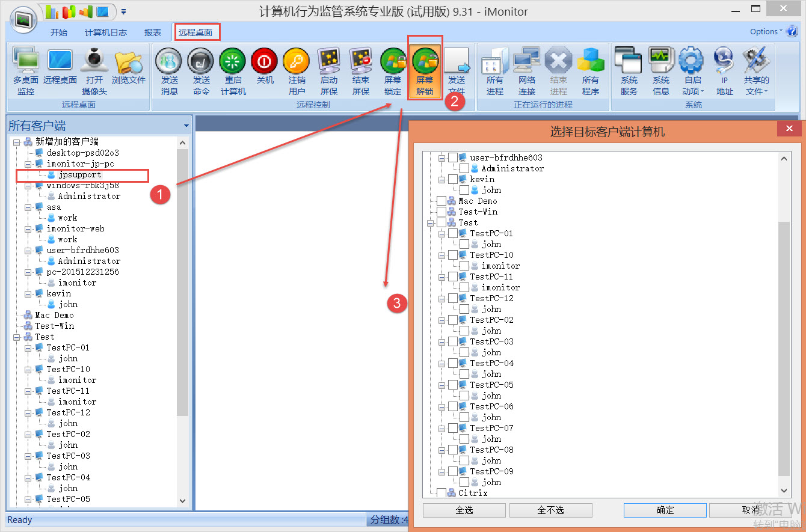This screenshot has width=806, height=532.
Task: Click the 全不选 deselect-all button
Action: (x=551, y=510)
